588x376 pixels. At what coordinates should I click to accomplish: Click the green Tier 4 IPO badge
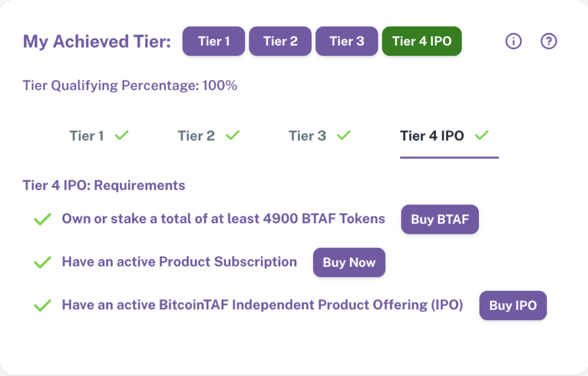coord(422,41)
